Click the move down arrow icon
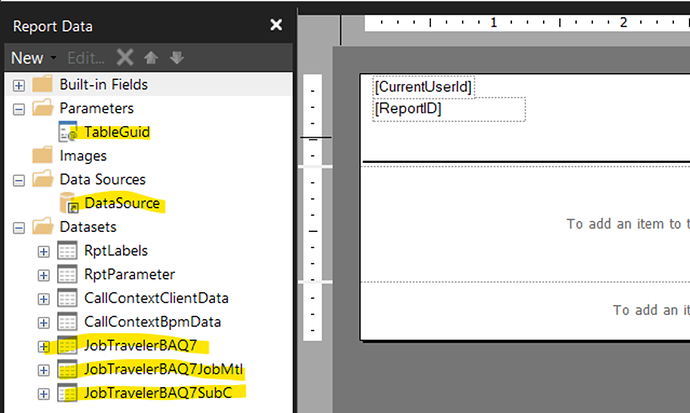This screenshot has width=690, height=413. [177, 58]
